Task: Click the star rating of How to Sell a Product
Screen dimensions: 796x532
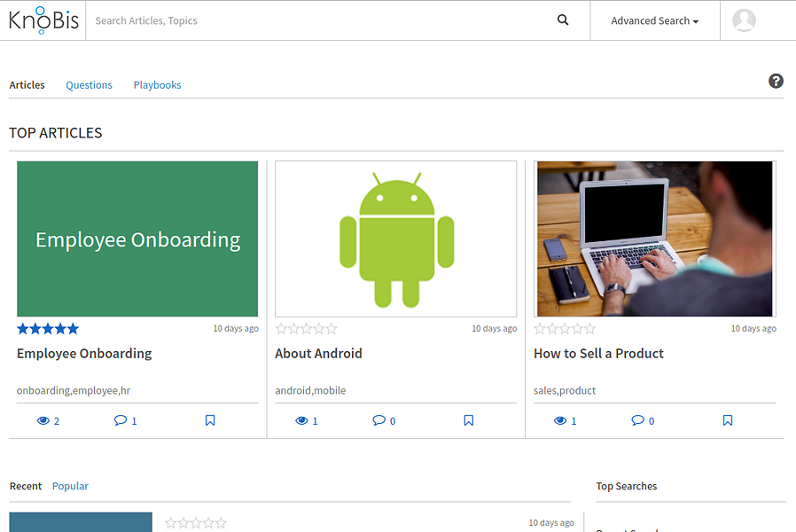Action: click(565, 329)
